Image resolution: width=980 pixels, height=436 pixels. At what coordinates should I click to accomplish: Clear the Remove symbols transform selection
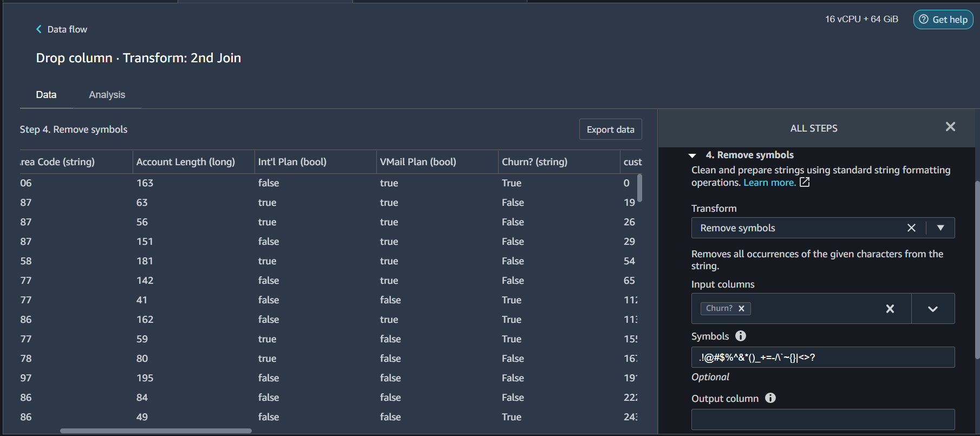(911, 228)
